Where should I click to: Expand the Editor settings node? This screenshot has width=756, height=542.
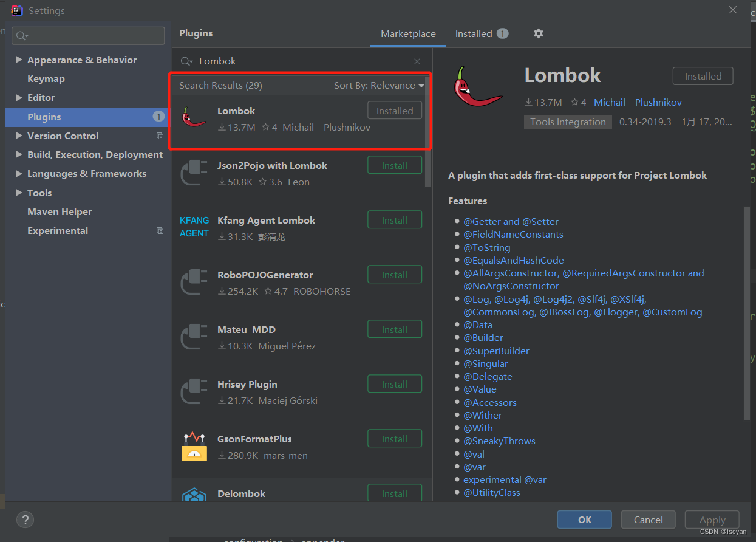click(x=19, y=97)
